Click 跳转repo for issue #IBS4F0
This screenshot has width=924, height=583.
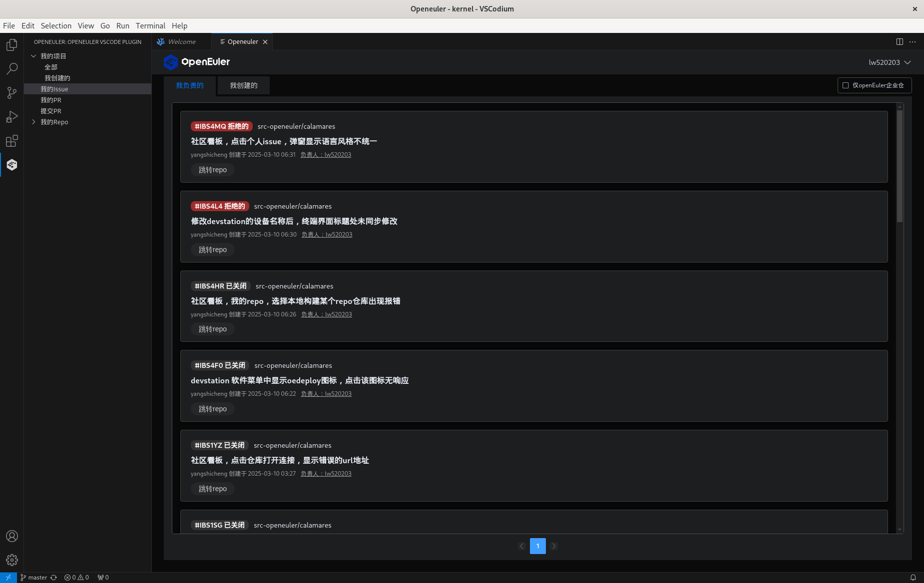213,409
